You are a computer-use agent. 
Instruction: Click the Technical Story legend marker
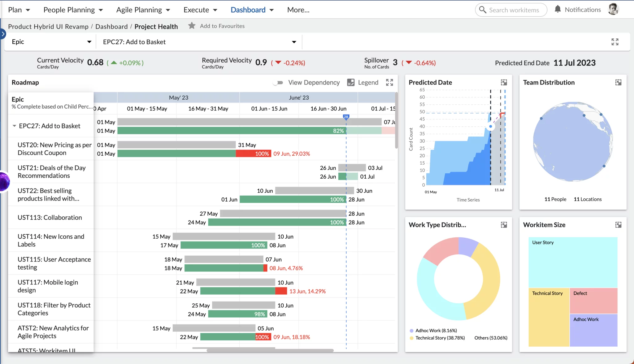point(411,338)
